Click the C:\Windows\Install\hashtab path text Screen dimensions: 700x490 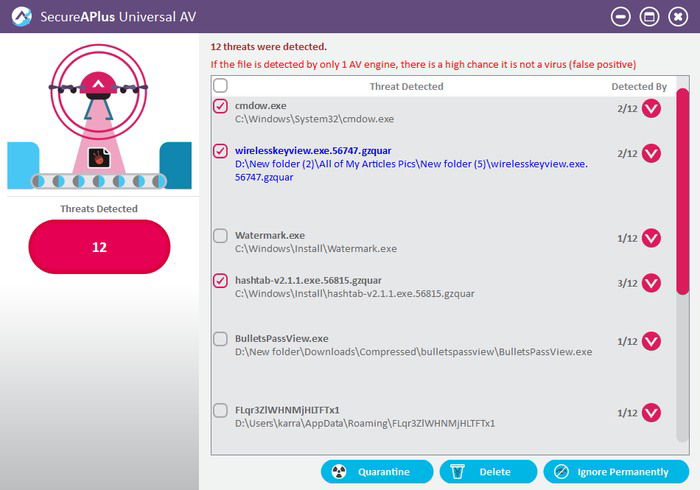coord(354,294)
